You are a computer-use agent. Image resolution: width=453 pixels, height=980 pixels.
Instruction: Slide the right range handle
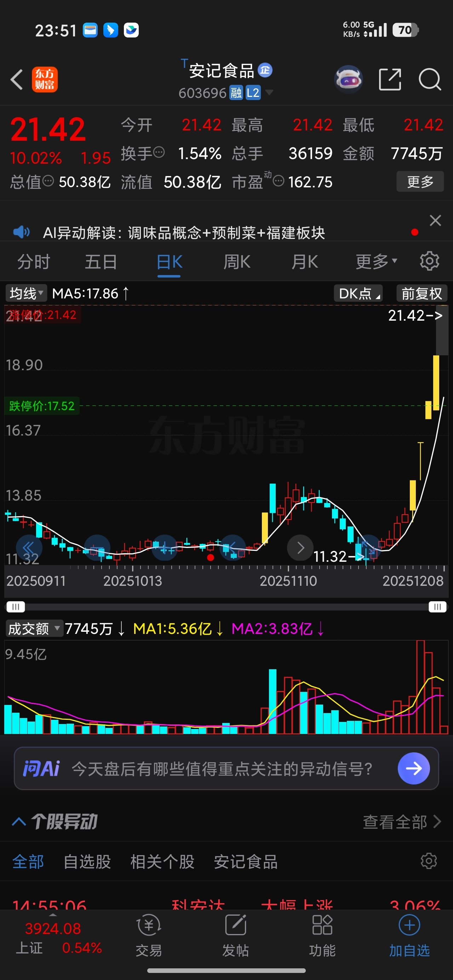[x=437, y=607]
